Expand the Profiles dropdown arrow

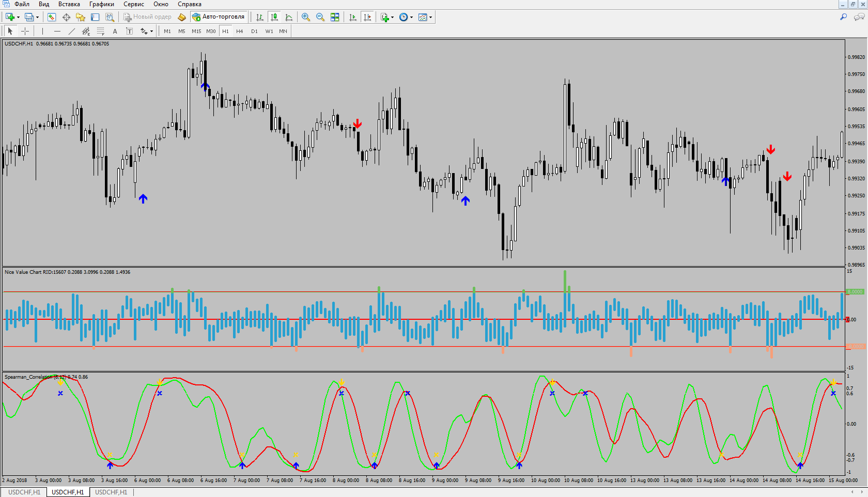[37, 17]
